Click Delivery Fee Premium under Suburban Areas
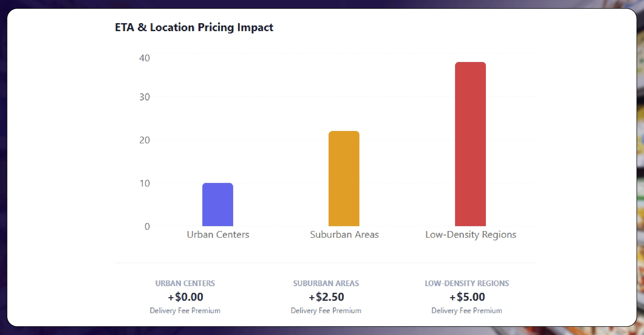The image size is (644, 335). coord(326,311)
